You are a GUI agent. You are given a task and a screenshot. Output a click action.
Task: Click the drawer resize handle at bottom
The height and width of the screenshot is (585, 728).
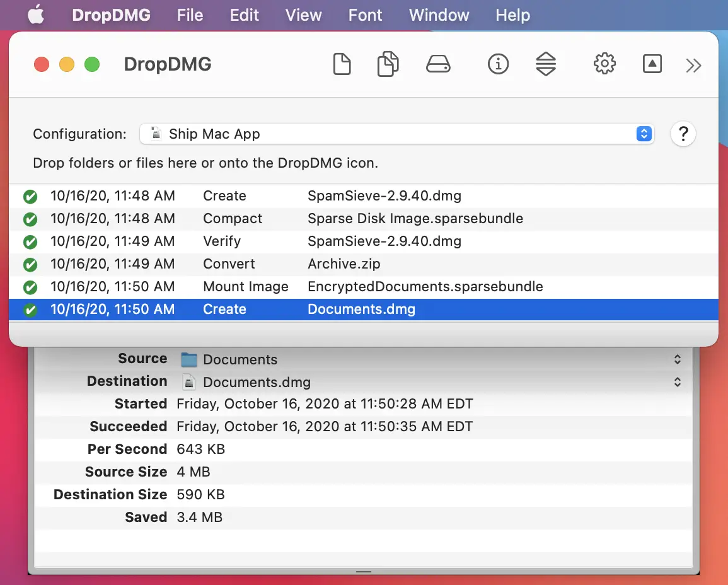364,572
